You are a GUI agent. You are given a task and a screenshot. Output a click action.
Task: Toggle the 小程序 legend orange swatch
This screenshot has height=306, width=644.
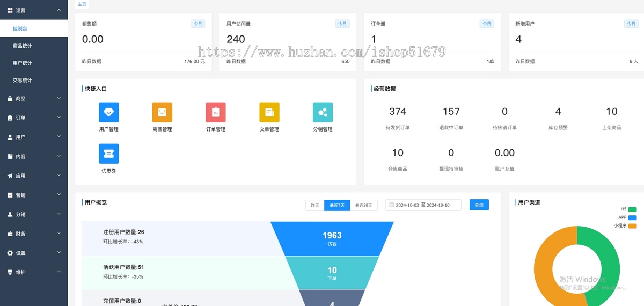tap(632, 226)
